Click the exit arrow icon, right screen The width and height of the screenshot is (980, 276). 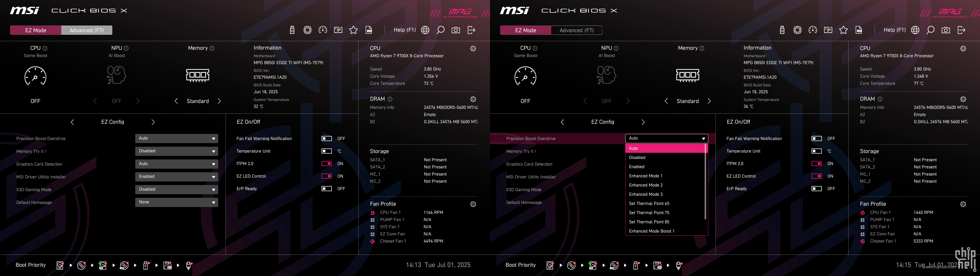961,30
